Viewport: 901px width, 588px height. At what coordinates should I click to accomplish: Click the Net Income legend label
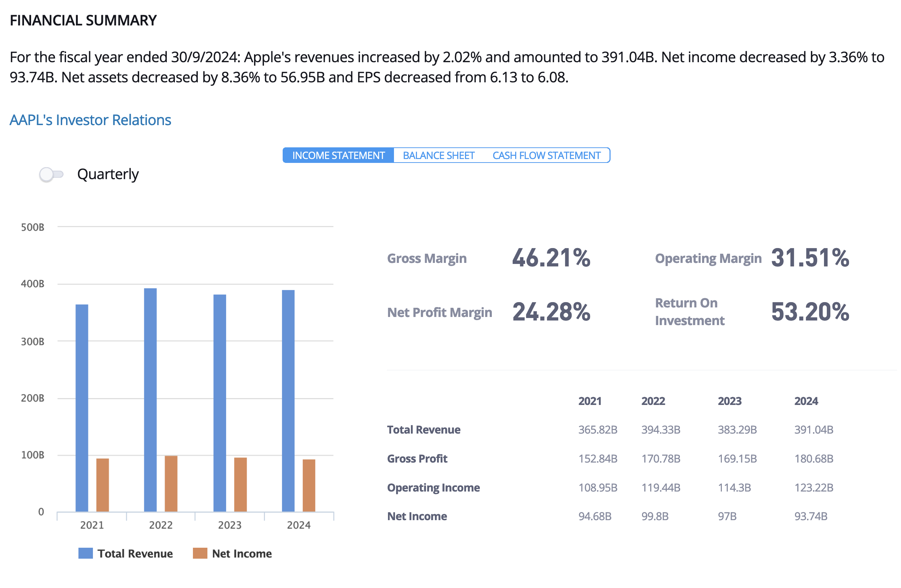click(242, 553)
